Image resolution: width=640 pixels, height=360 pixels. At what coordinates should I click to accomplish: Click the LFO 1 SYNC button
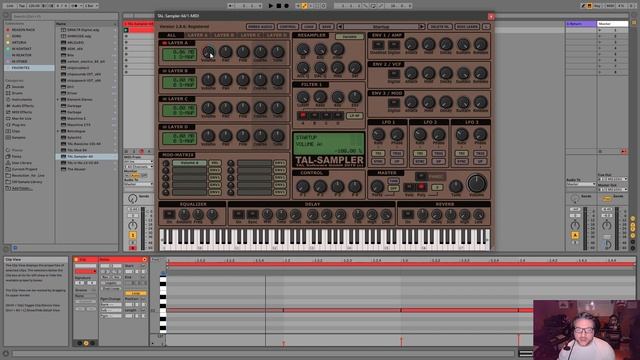tap(378, 162)
